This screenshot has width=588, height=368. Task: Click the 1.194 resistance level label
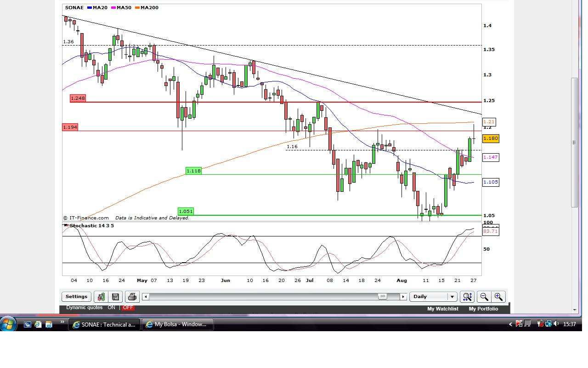click(70, 127)
